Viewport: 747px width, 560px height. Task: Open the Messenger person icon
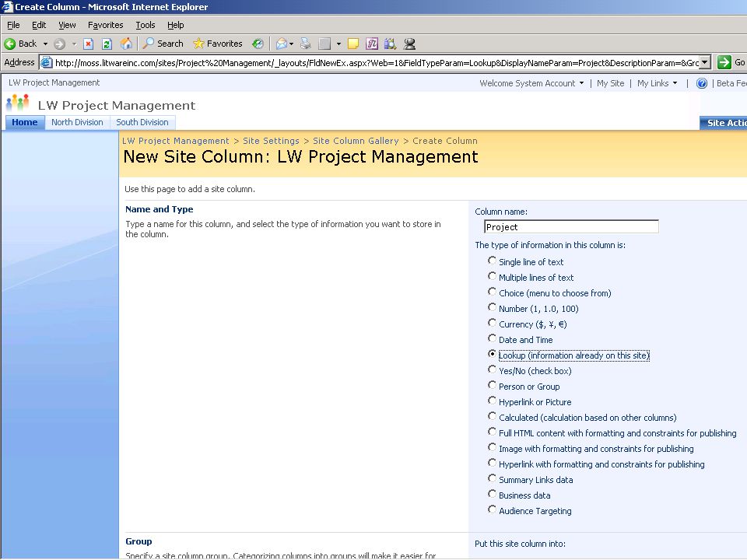coord(409,44)
